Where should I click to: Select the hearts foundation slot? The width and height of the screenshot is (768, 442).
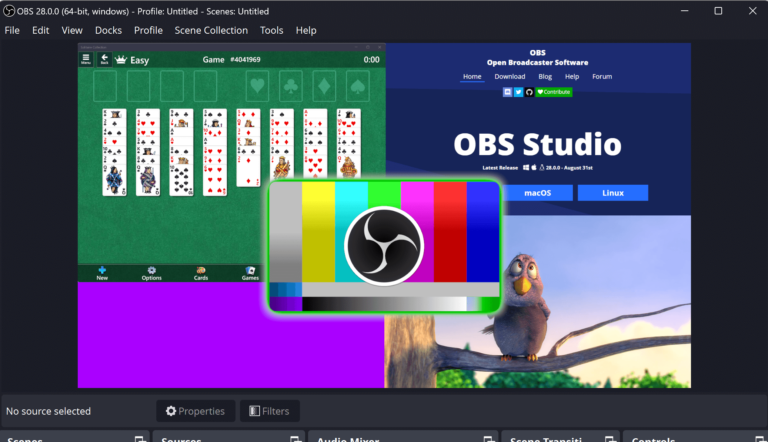(x=257, y=86)
